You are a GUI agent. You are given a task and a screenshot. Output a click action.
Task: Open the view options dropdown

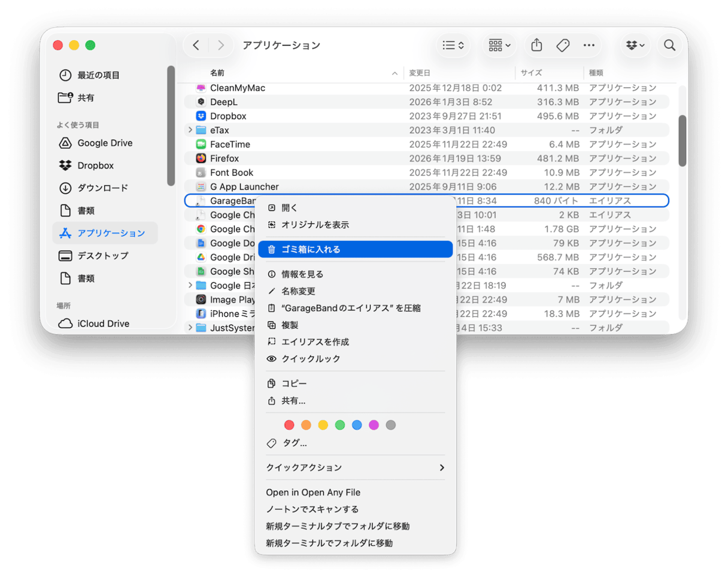453,45
